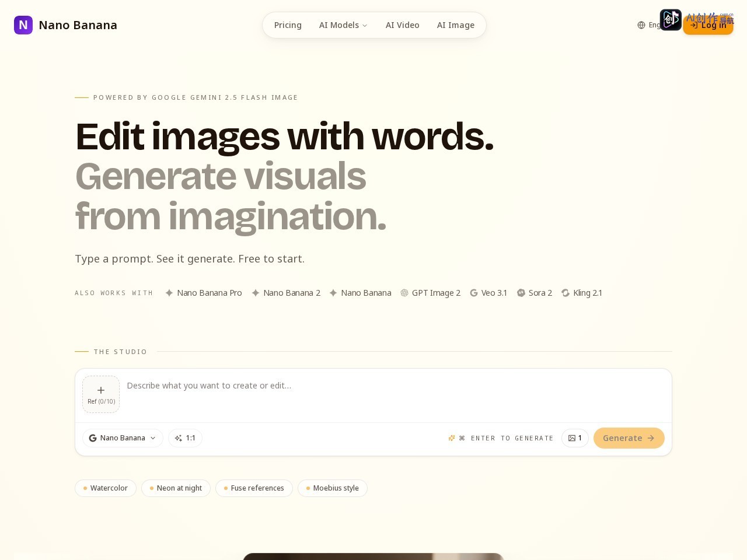747x560 pixels.
Task: Click the purple N Nano Banana logo icon
Action: 23,25
